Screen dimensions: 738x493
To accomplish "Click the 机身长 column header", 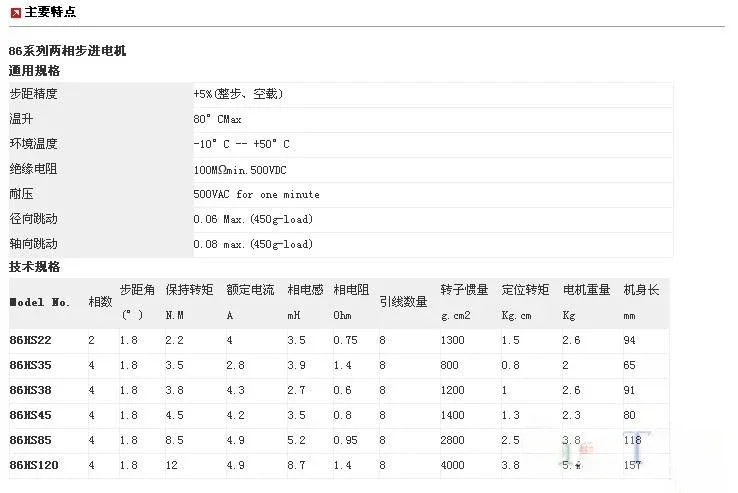I will 642,290.
